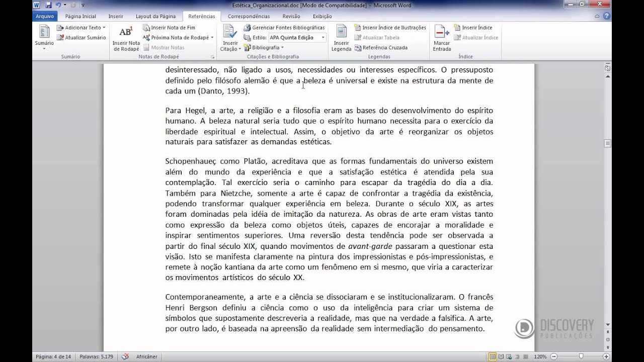Switch to the Layout da Página tab
This screenshot has height=362, width=644.
[x=155, y=16]
